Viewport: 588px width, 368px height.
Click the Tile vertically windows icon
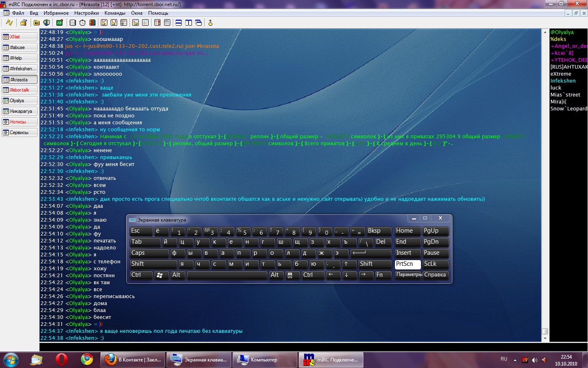point(189,22)
